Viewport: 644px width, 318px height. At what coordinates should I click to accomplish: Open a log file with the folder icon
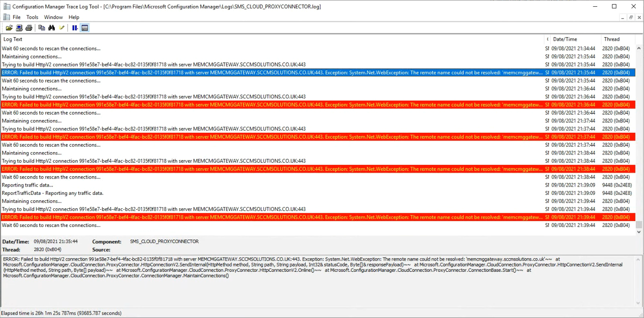9,28
